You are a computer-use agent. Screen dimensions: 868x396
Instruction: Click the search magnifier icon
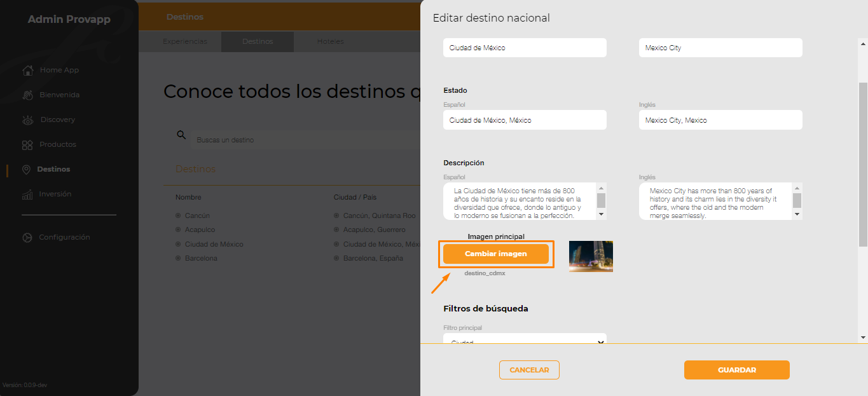pos(181,135)
